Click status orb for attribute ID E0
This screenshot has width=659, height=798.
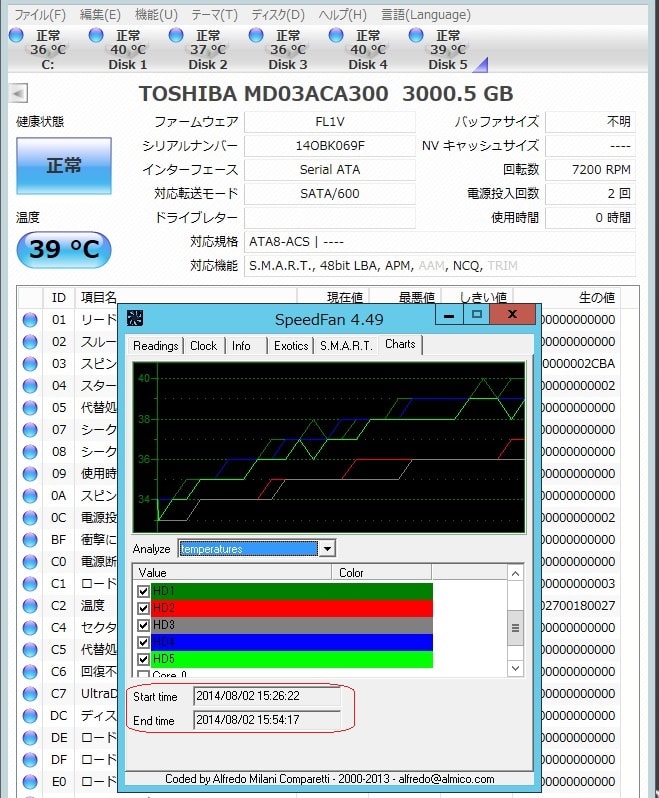pyautogui.click(x=30, y=782)
